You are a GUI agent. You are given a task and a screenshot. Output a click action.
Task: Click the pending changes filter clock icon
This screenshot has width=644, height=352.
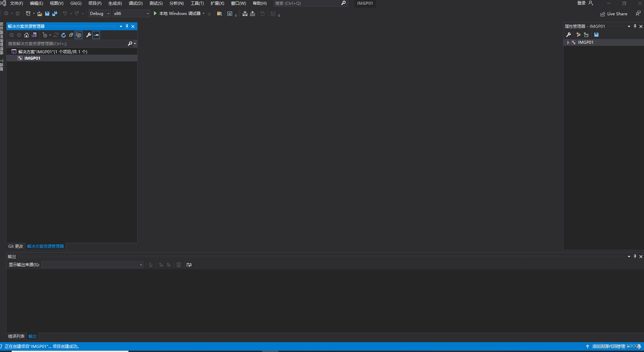pyautogui.click(x=45, y=35)
